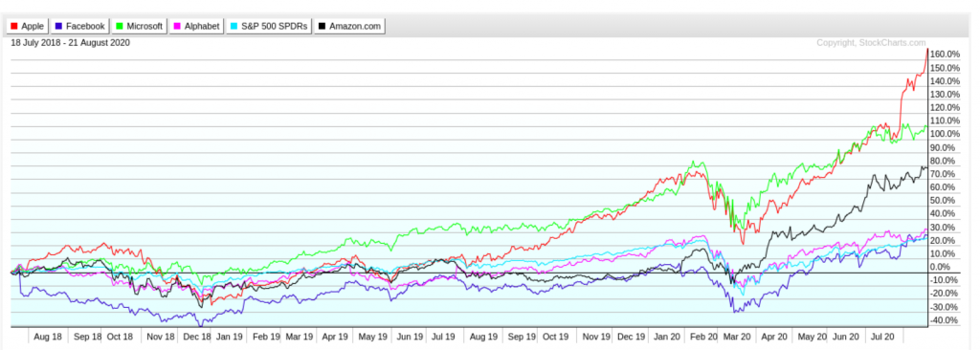This screenshot has height=350, width=980.
Task: Click the 160.0% y-axis value
Action: click(945, 55)
